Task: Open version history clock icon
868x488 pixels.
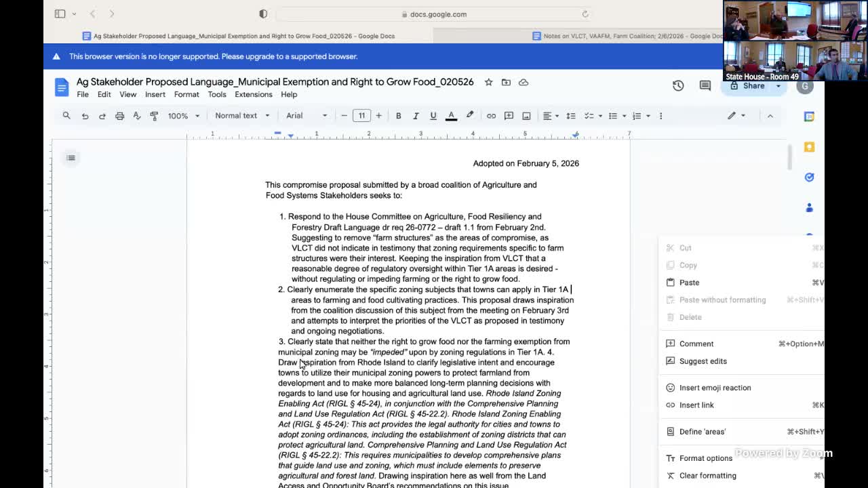Action: click(x=677, y=85)
